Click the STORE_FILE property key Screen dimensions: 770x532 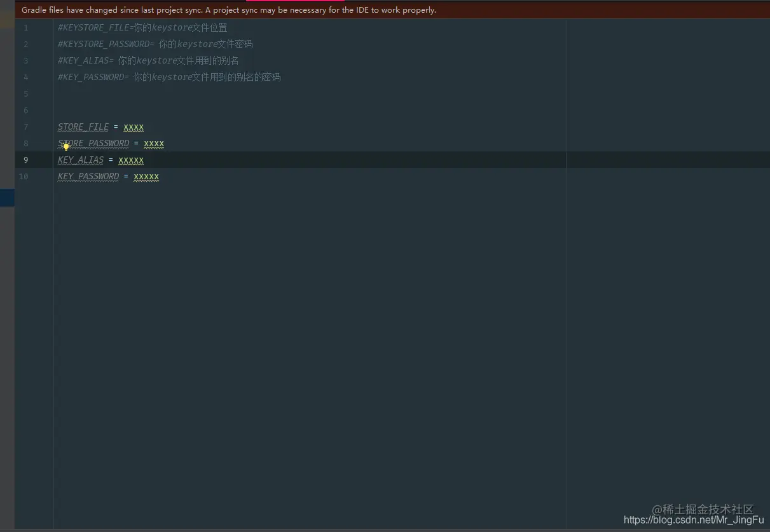[83, 127]
